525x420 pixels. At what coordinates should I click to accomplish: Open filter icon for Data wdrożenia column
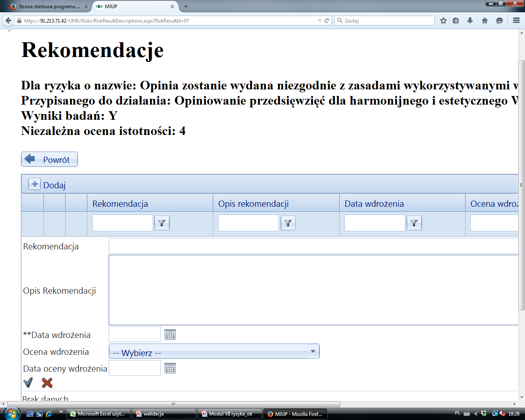pyautogui.click(x=414, y=223)
